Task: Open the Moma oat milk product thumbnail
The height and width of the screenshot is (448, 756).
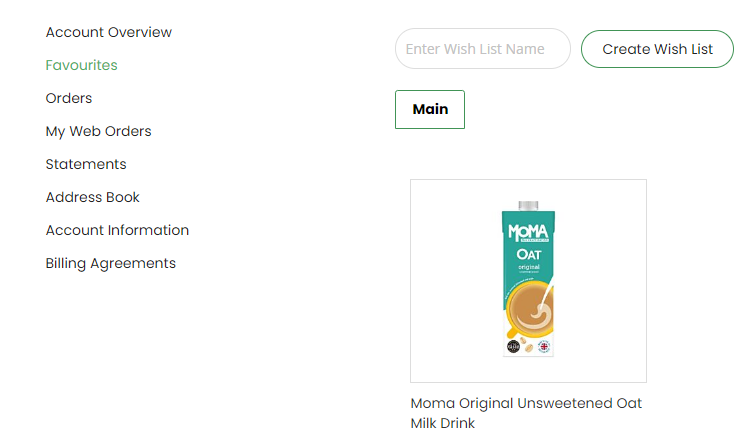Action: pos(528,281)
